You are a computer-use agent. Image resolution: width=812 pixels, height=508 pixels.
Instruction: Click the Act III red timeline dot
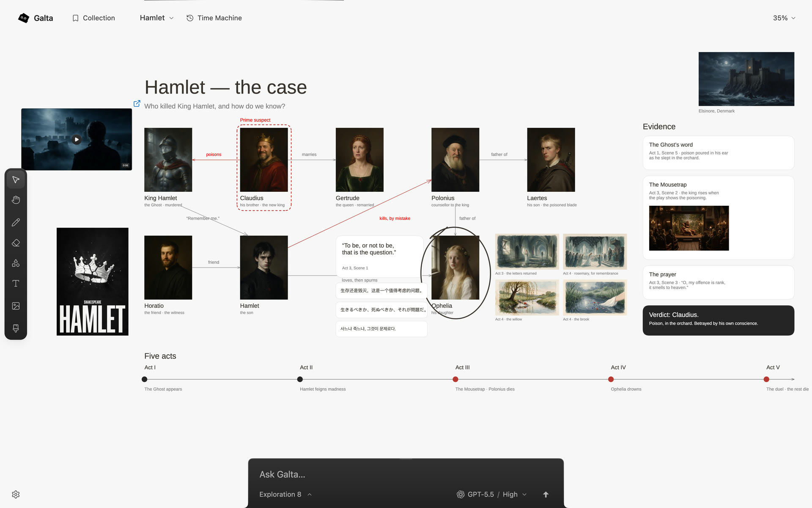click(x=455, y=379)
